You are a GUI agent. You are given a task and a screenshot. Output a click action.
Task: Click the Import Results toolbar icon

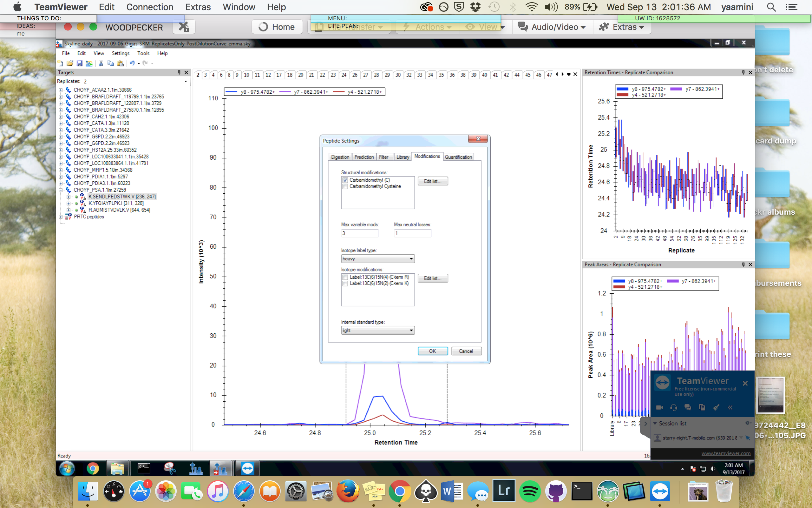click(x=89, y=63)
